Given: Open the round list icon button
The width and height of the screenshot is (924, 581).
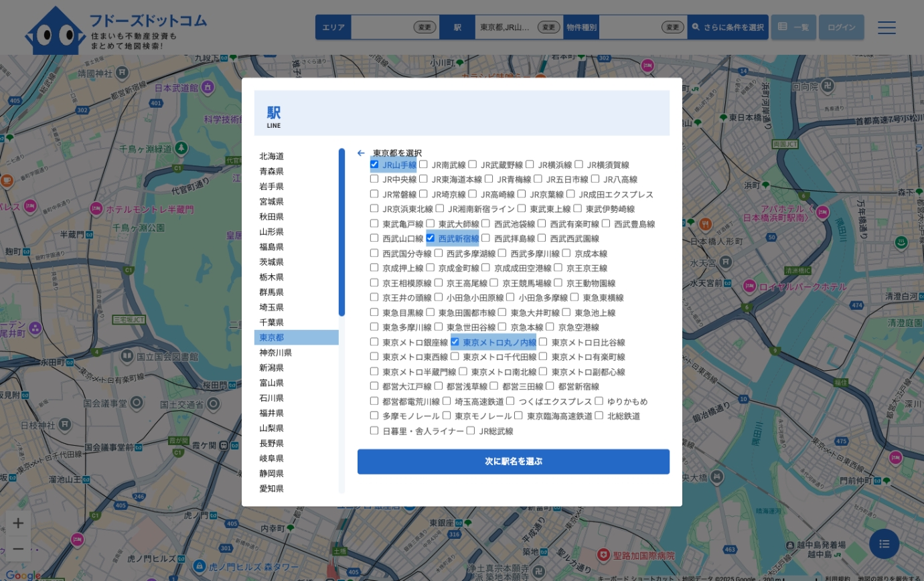Looking at the screenshot, I should (x=884, y=544).
